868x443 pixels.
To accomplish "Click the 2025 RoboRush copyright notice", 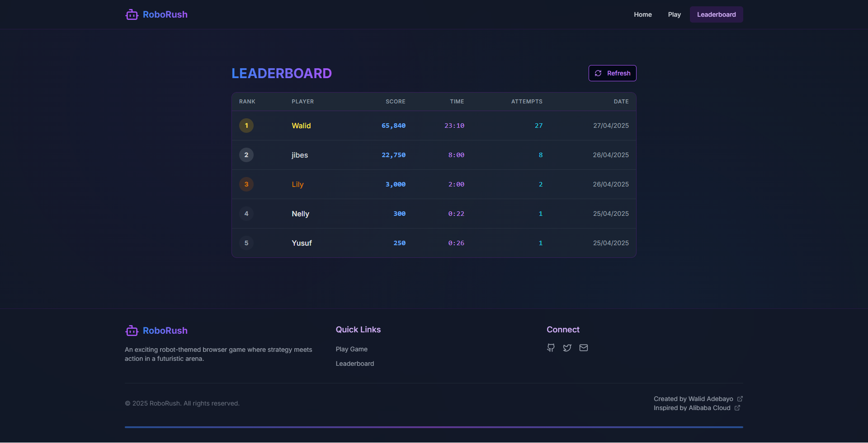I will click(x=182, y=403).
